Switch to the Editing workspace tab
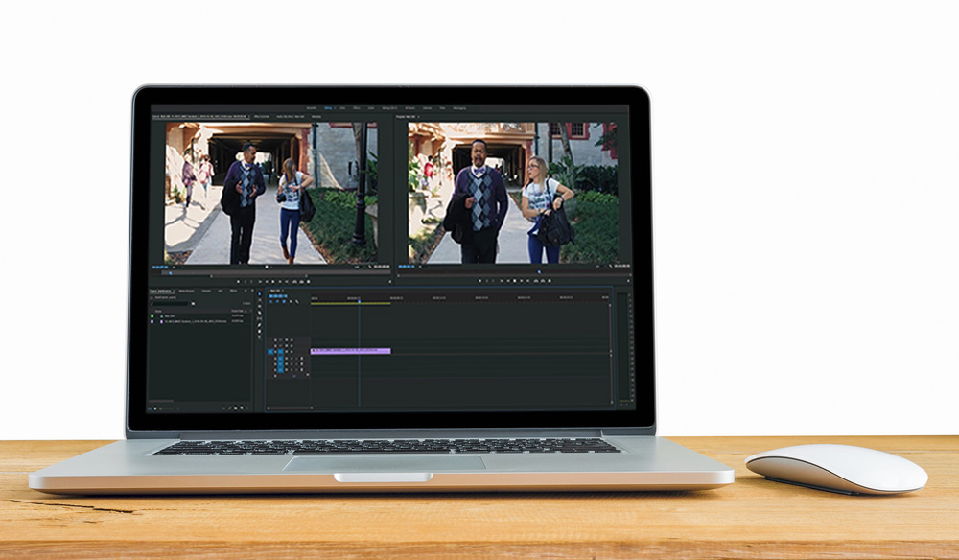 point(329,108)
